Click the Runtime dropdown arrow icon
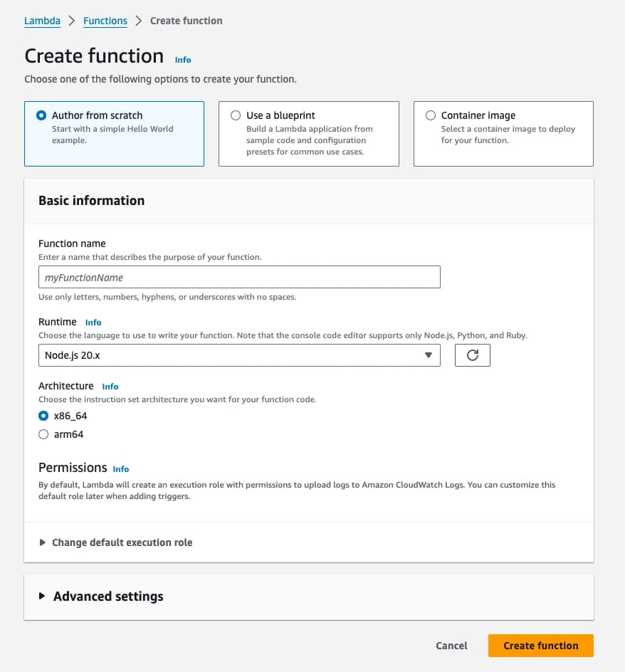This screenshot has width=625, height=672. tap(429, 355)
